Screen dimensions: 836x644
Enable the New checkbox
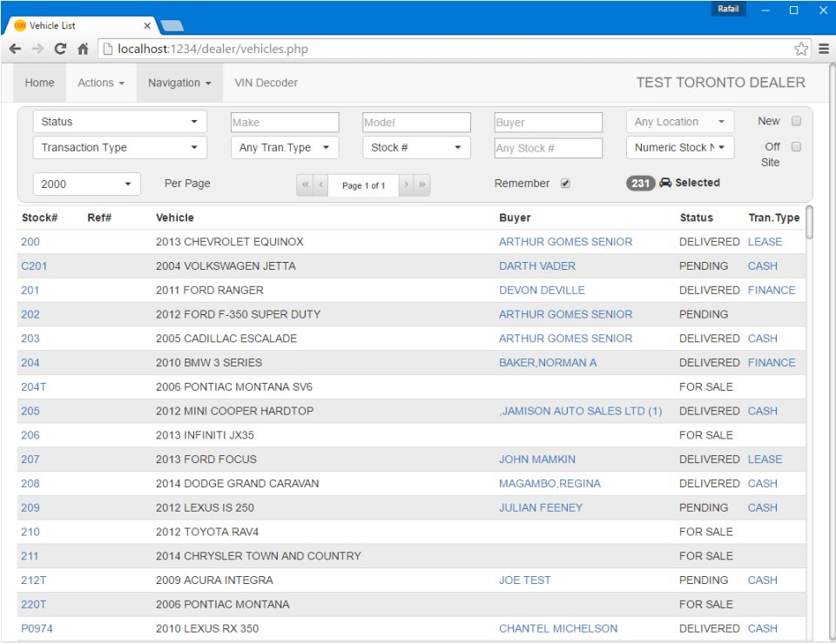796,122
